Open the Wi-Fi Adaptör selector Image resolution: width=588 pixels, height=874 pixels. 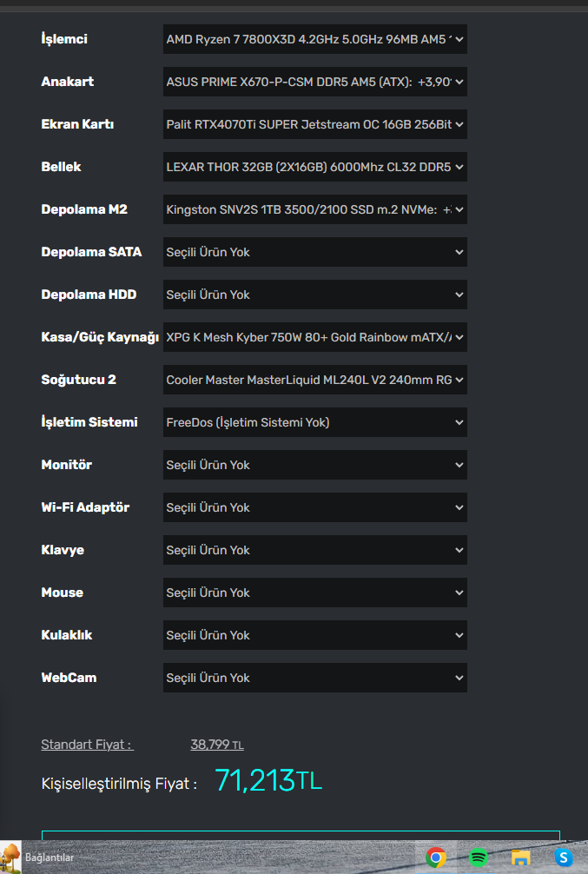pyautogui.click(x=315, y=507)
